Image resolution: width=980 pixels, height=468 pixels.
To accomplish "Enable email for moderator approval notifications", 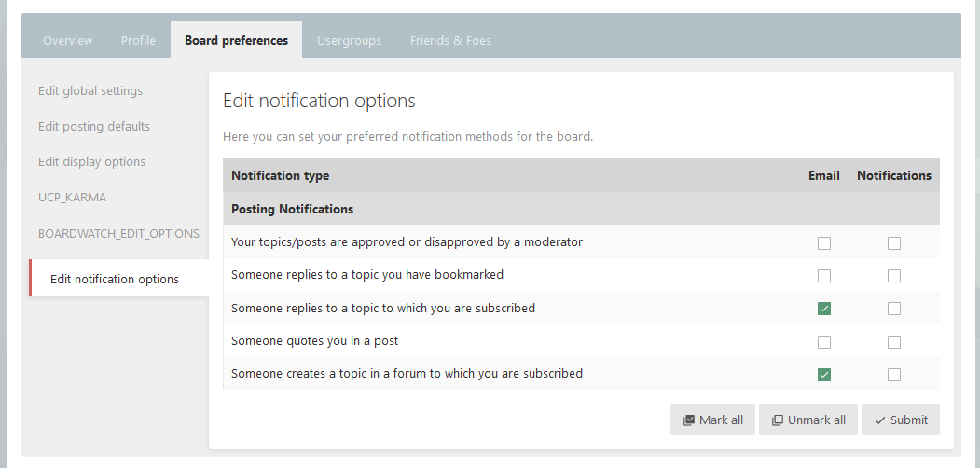I will (824, 243).
